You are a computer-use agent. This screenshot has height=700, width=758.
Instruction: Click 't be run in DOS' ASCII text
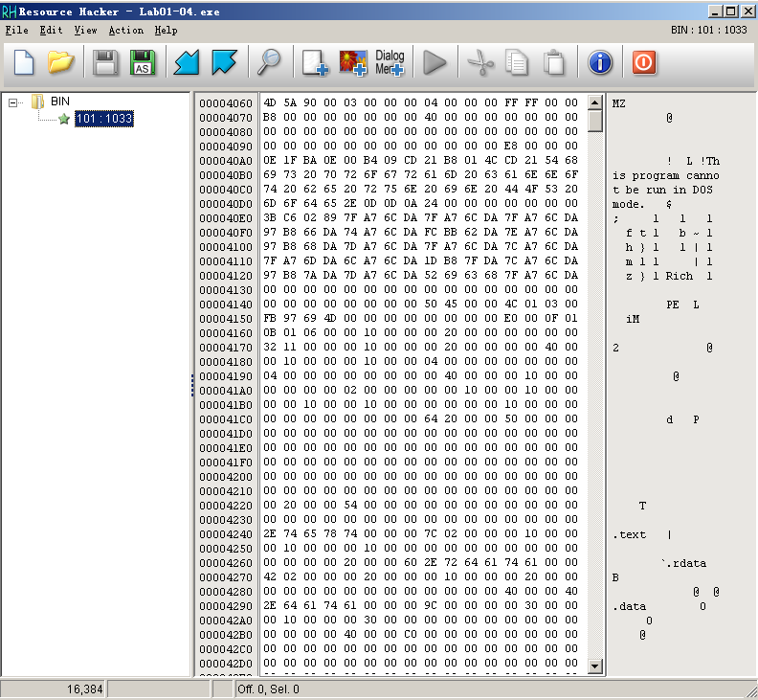click(x=662, y=190)
